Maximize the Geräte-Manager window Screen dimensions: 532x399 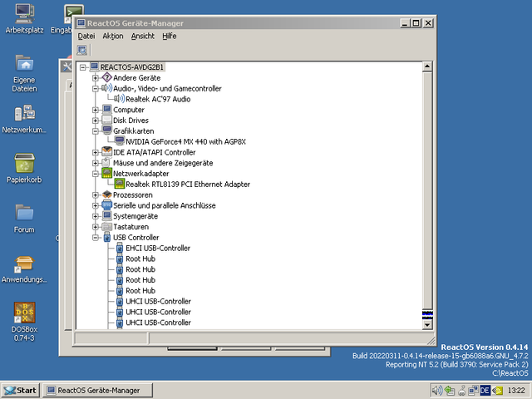pos(416,23)
